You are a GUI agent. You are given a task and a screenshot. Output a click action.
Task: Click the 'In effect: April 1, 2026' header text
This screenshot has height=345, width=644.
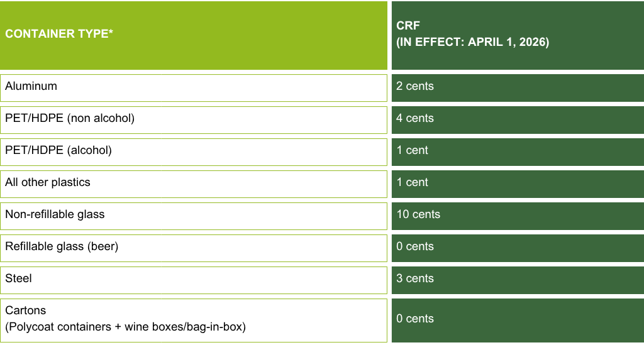472,43
